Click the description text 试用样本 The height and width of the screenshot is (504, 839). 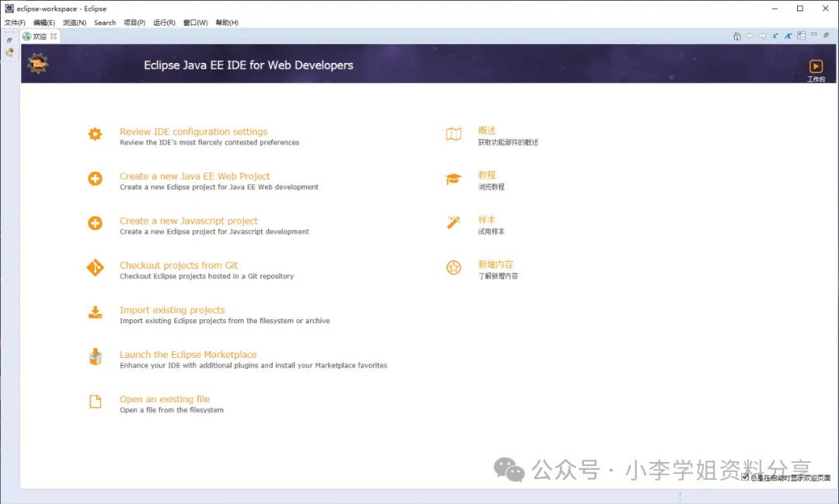point(491,231)
